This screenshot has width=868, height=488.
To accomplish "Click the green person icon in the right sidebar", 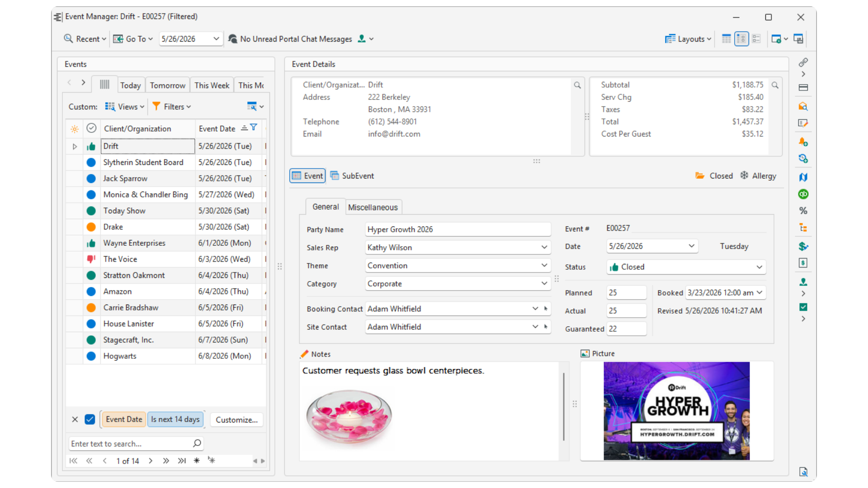I will (803, 282).
